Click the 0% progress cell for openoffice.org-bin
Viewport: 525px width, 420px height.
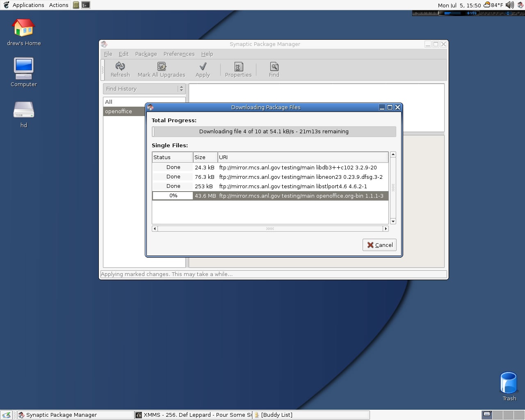pyautogui.click(x=173, y=196)
